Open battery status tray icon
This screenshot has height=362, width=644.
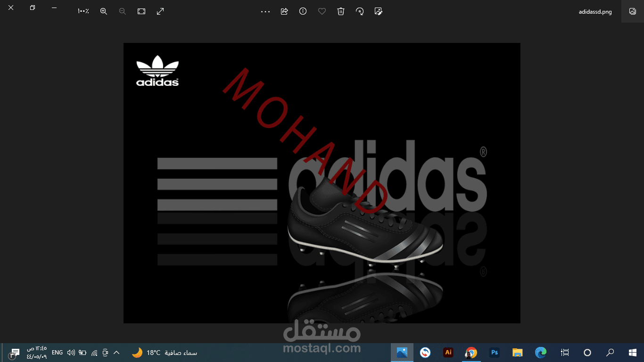point(83,353)
